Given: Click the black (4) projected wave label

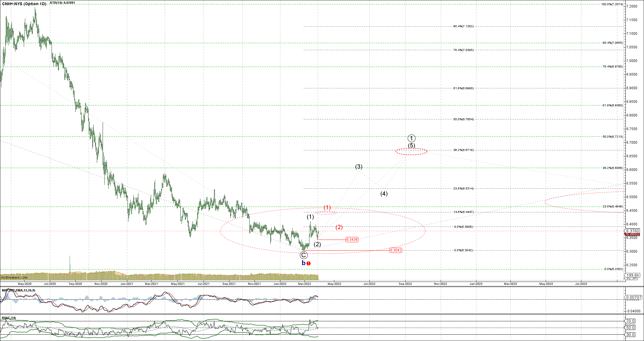Looking at the screenshot, I should pos(384,194).
